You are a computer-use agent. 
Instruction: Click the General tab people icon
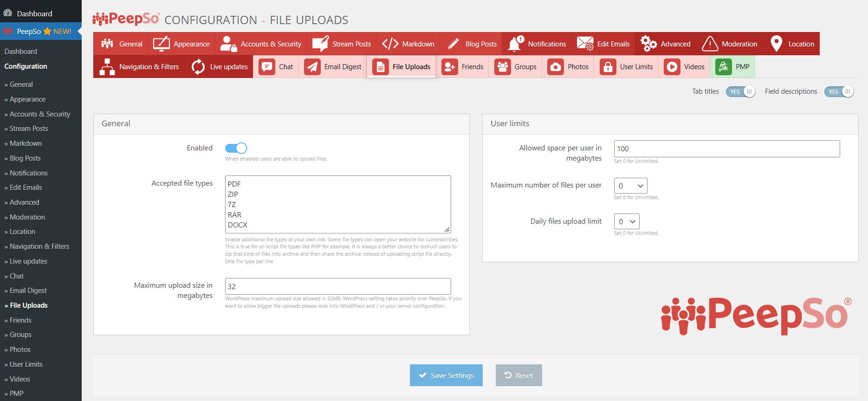pyautogui.click(x=107, y=44)
